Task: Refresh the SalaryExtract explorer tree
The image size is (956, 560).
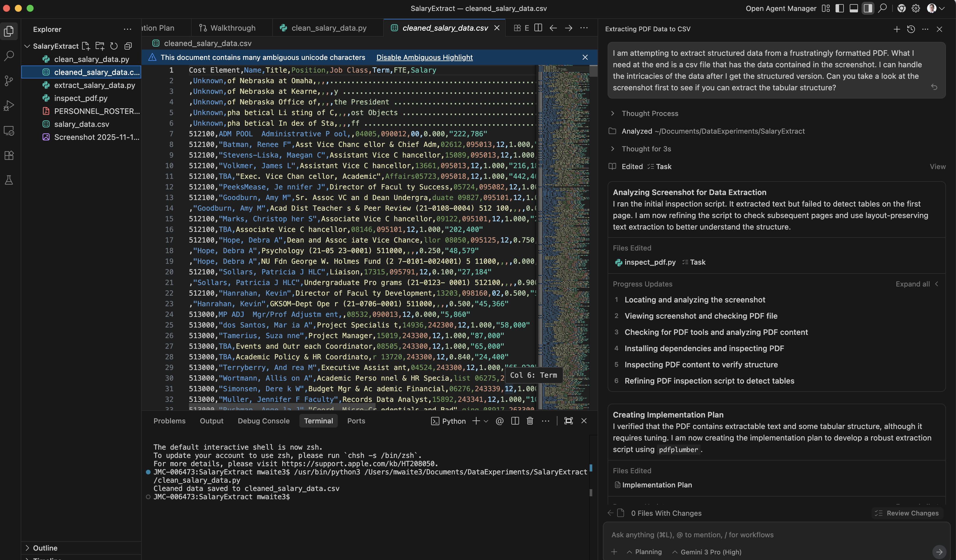Action: 114,46
